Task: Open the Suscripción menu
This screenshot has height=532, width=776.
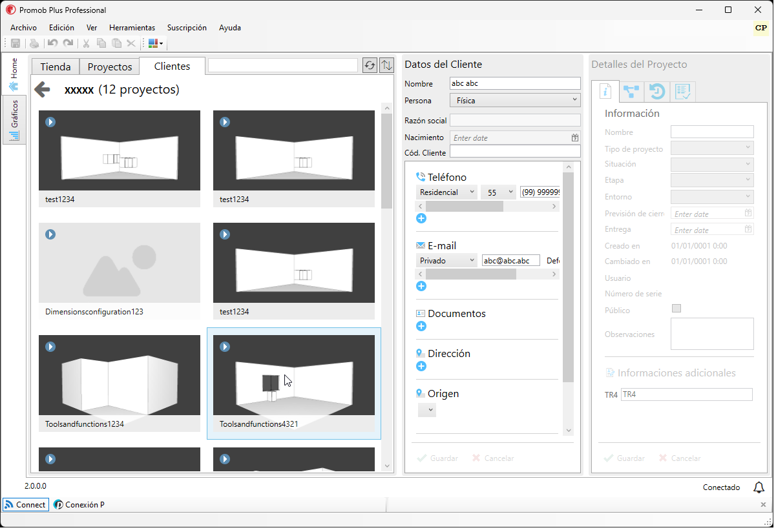Action: 187,28
